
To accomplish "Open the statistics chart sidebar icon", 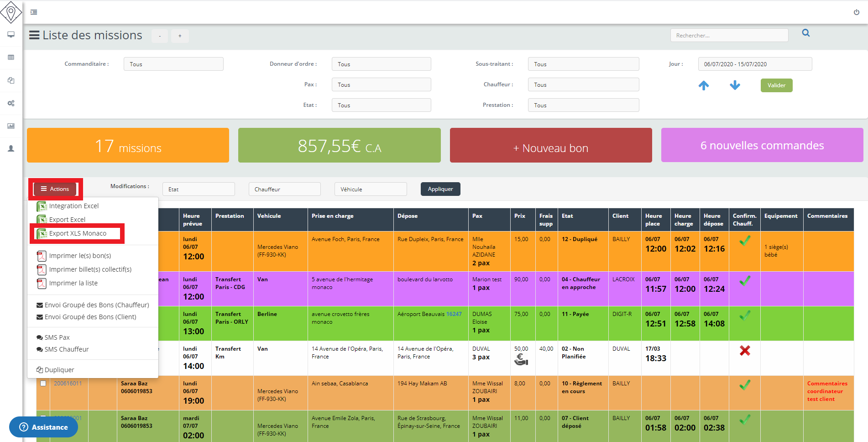I will (11, 126).
